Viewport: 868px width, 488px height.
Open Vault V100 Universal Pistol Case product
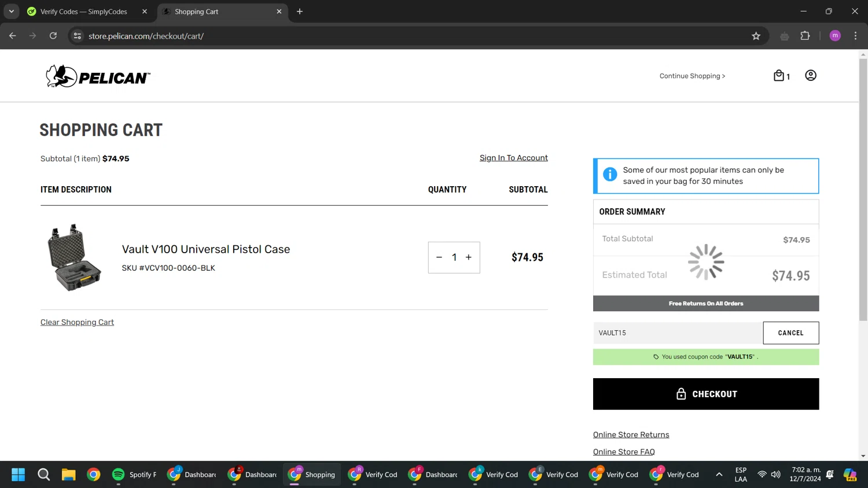coord(206,249)
